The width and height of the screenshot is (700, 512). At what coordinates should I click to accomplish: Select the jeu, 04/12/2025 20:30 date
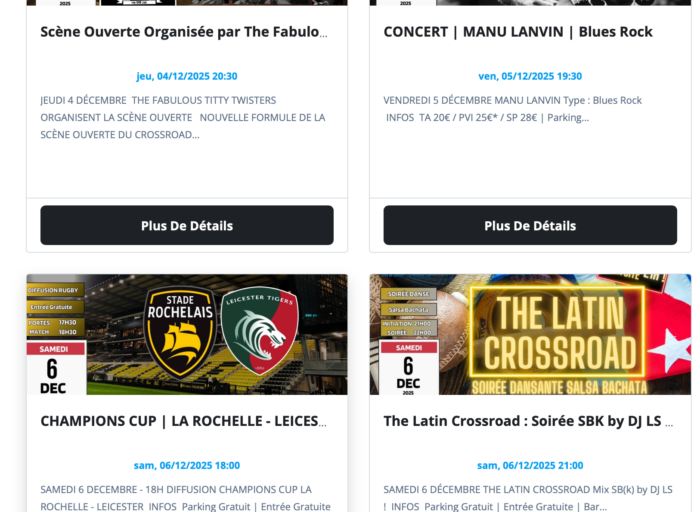(x=187, y=76)
